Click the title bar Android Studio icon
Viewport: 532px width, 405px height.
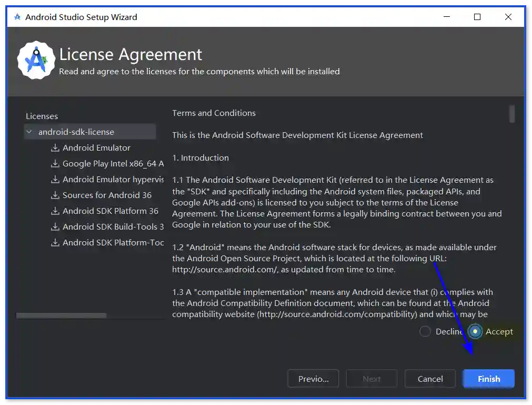pos(17,17)
